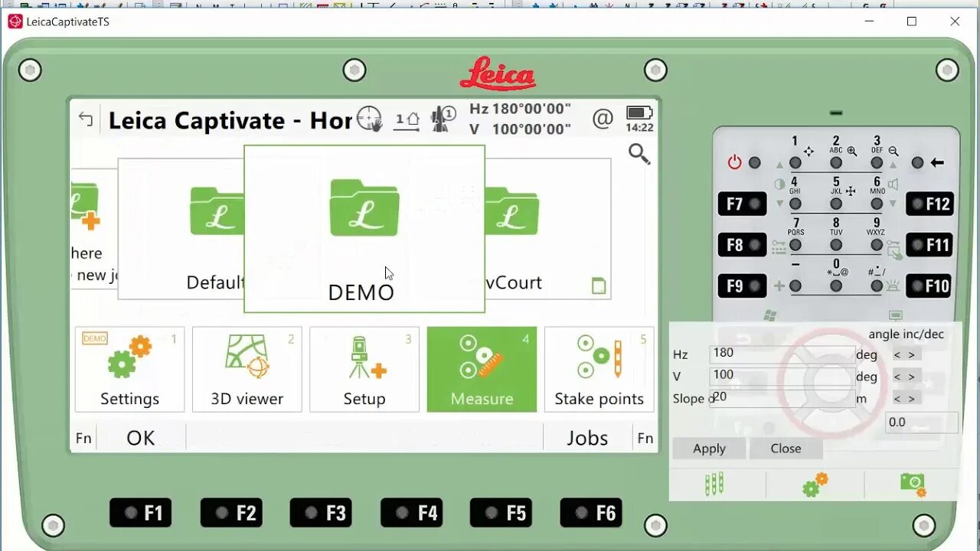This screenshot has width=980, height=551.
Task: Decrease V angle with < button
Action: tap(898, 377)
